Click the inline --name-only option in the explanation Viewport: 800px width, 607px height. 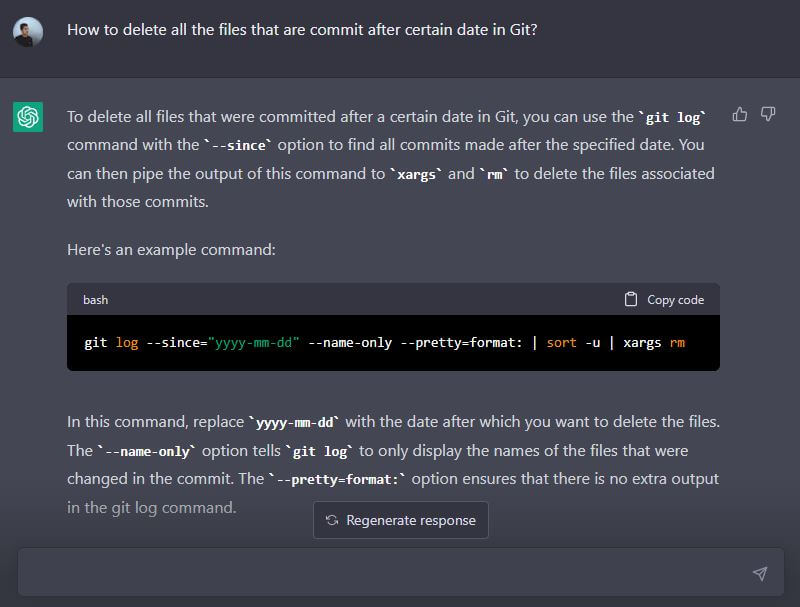point(145,451)
